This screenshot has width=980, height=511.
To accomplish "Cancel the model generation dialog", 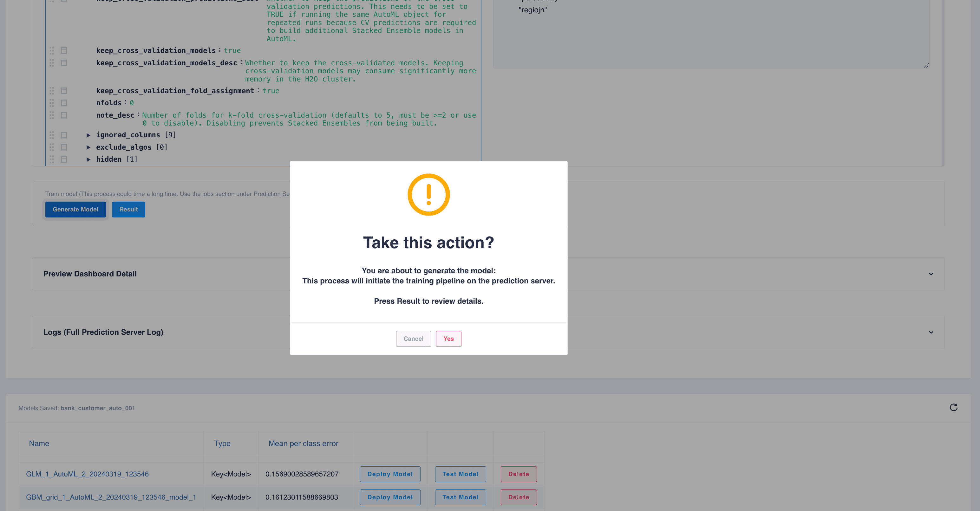I will (x=413, y=338).
